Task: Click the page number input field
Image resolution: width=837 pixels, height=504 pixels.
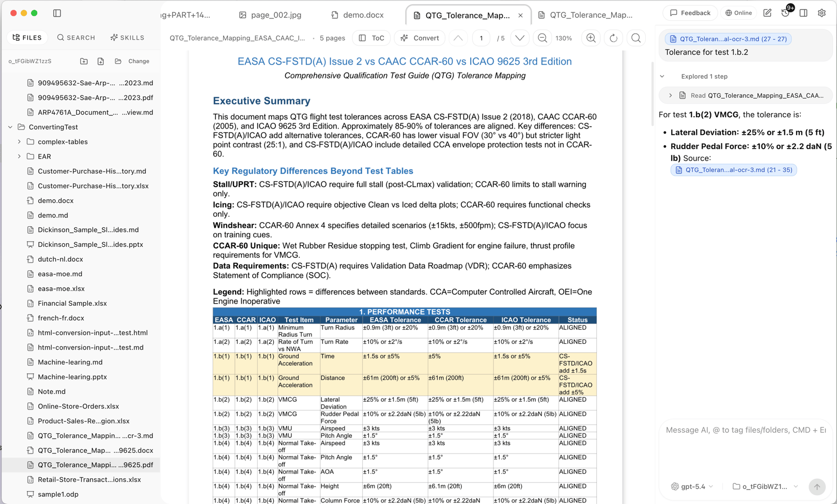Action: [481, 38]
